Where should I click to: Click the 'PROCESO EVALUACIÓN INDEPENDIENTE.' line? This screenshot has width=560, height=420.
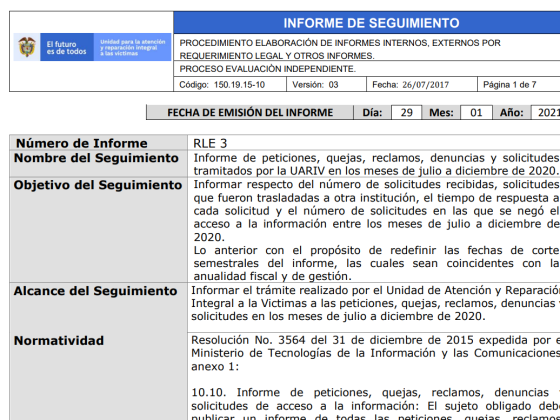click(268, 69)
